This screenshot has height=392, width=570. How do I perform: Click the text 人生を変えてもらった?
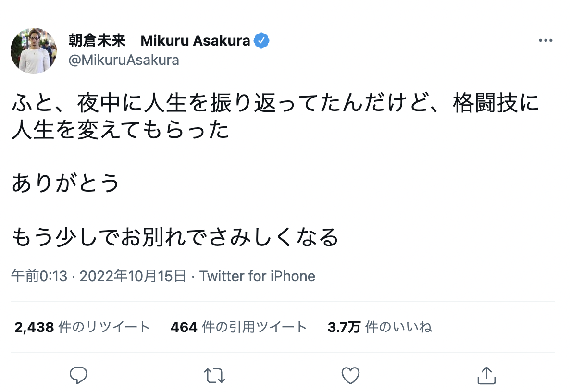[120, 130]
